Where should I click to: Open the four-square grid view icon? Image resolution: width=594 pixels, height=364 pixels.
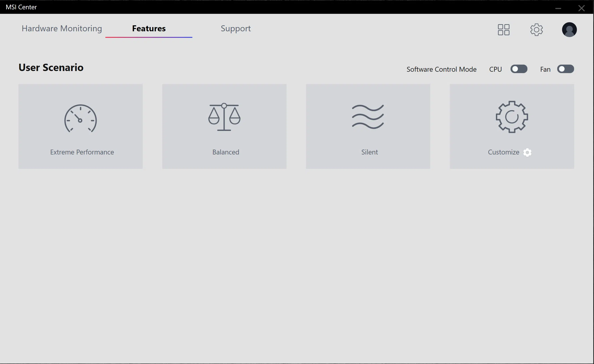504,30
